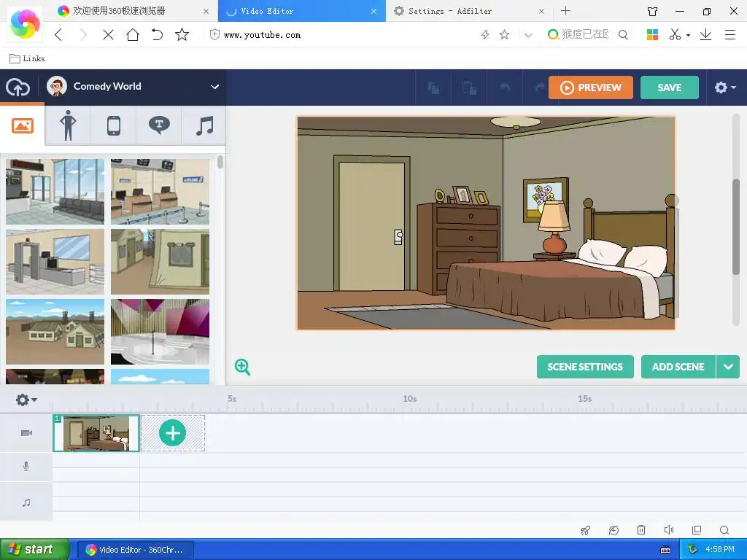
Task: Click the 10s marker on timeline ruler
Action: tap(410, 399)
